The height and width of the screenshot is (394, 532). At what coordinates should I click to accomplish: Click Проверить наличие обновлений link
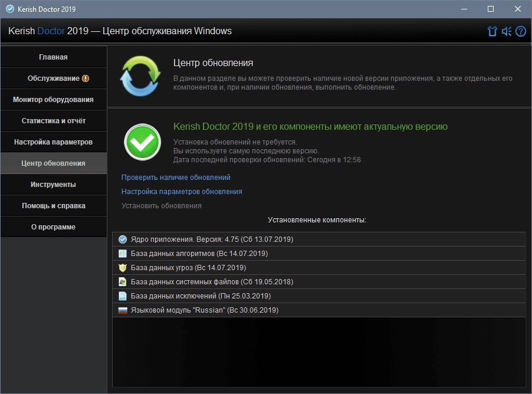click(x=176, y=178)
